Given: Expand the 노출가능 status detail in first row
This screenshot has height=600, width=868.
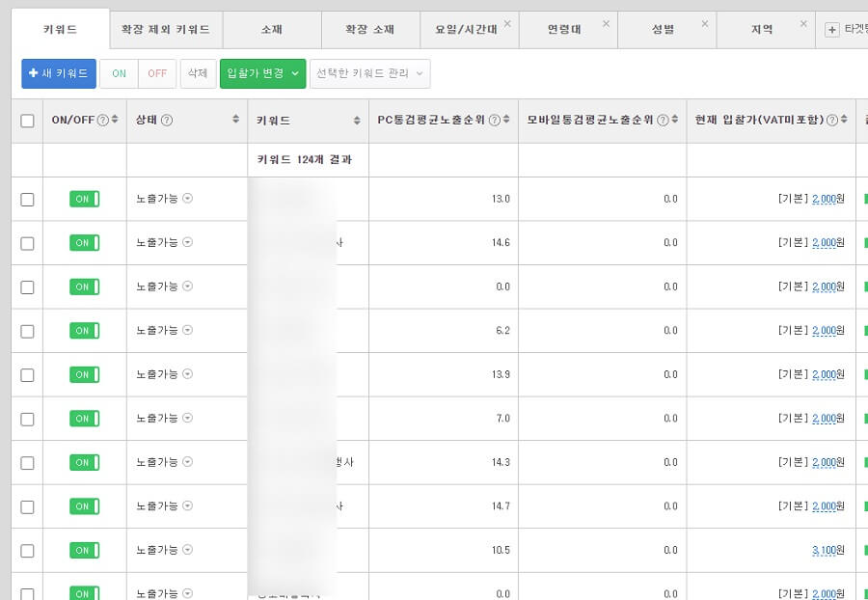Looking at the screenshot, I should tap(186, 200).
